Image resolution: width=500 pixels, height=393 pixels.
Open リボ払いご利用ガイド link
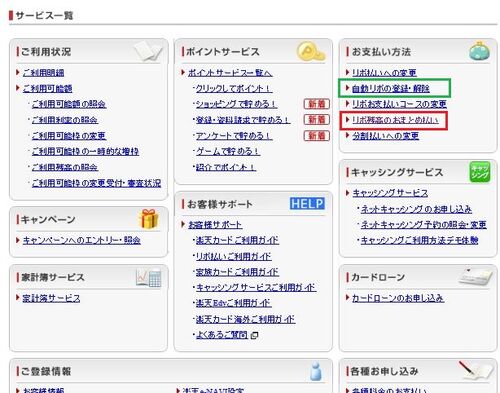pyautogui.click(x=234, y=256)
